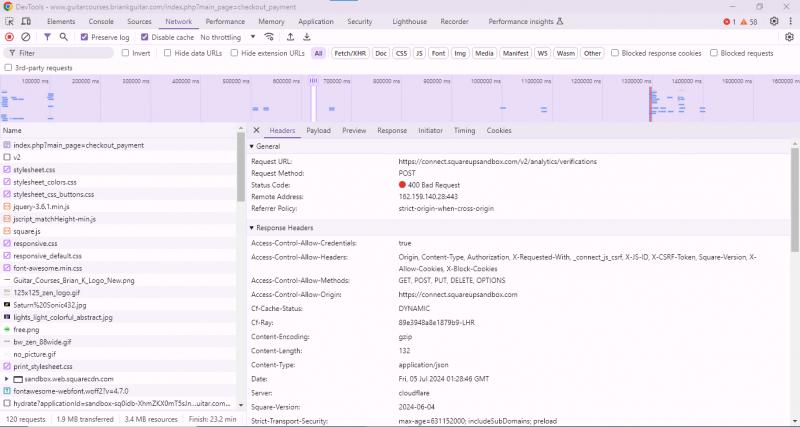Viewport: 800px width, 427px height.
Task: Select the Saturn%20Sonic432.jpg request row
Action: pos(119,305)
